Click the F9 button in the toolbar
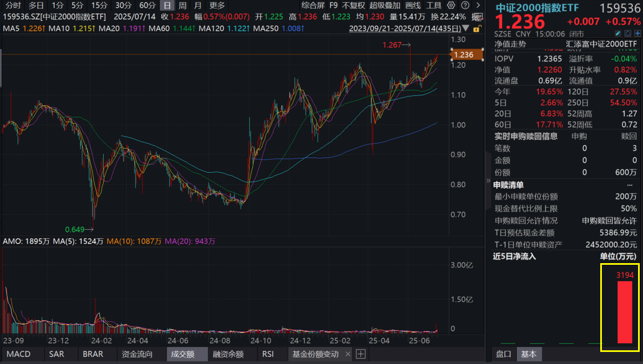643x364 pixels. click(333, 5)
